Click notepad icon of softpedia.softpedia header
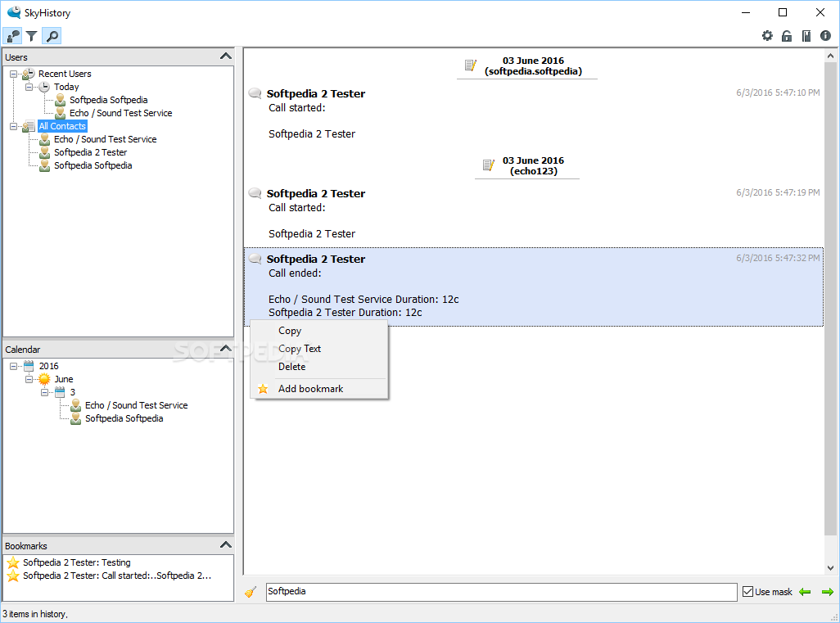The height and width of the screenshot is (623, 840). (x=471, y=65)
